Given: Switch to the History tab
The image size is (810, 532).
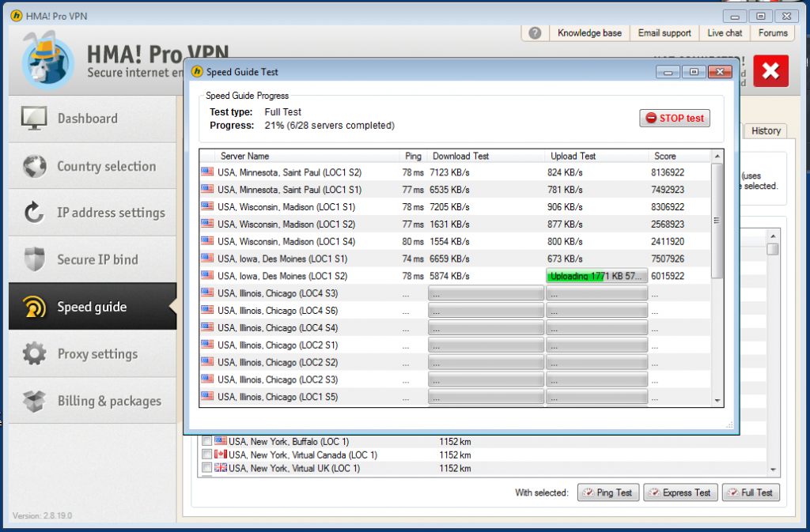Looking at the screenshot, I should [x=766, y=131].
